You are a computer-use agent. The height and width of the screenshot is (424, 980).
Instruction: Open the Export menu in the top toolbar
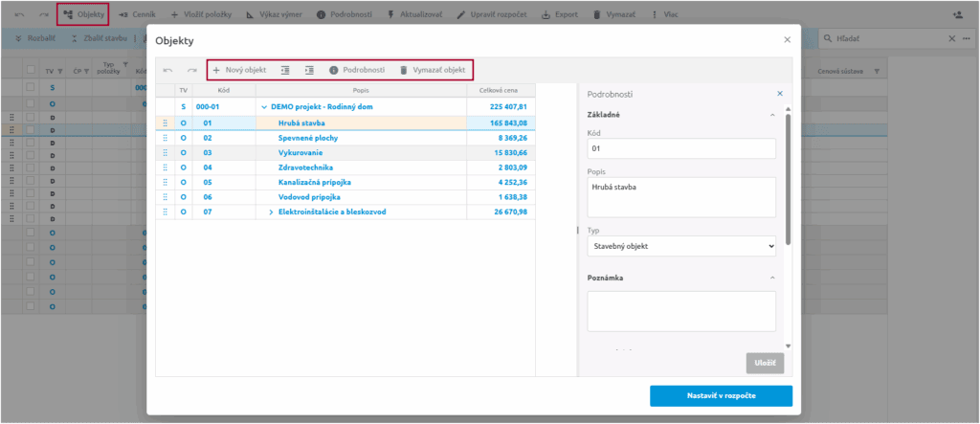pos(559,15)
